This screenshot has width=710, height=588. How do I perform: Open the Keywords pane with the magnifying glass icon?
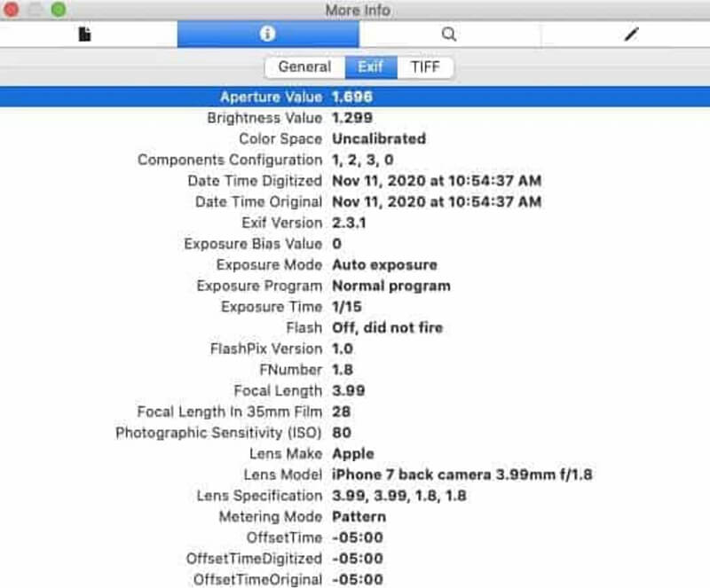coord(447,35)
